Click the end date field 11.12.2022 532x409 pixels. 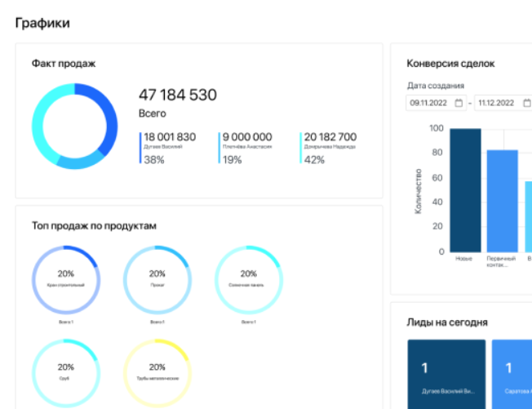pyautogui.click(x=503, y=103)
